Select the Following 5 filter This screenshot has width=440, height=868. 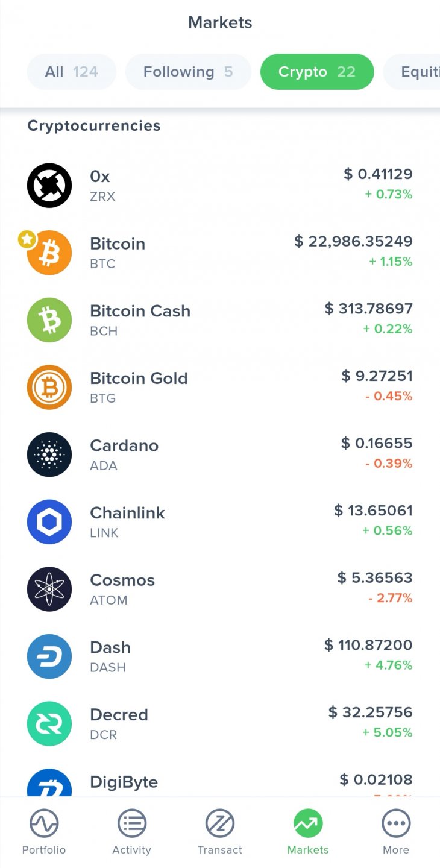(x=188, y=72)
